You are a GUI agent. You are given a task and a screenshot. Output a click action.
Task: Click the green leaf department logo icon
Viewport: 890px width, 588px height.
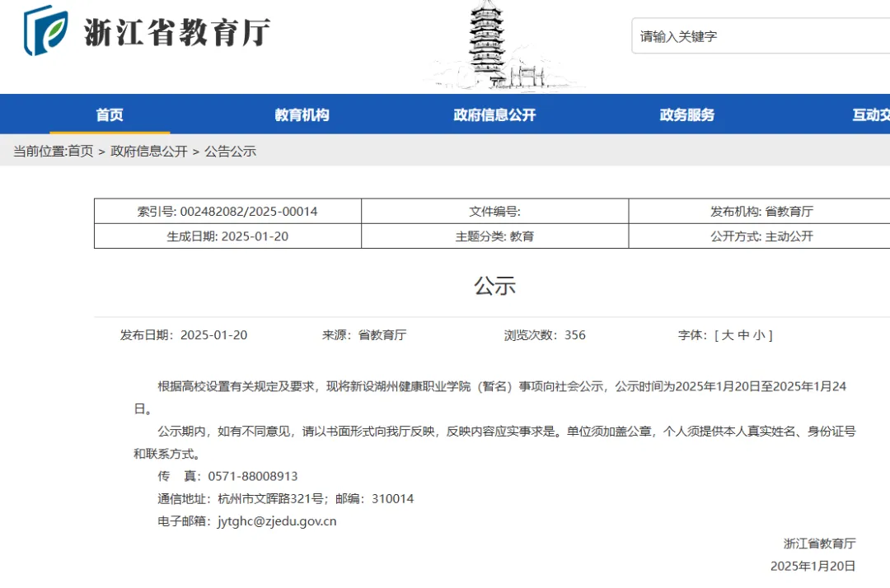pos(46,30)
